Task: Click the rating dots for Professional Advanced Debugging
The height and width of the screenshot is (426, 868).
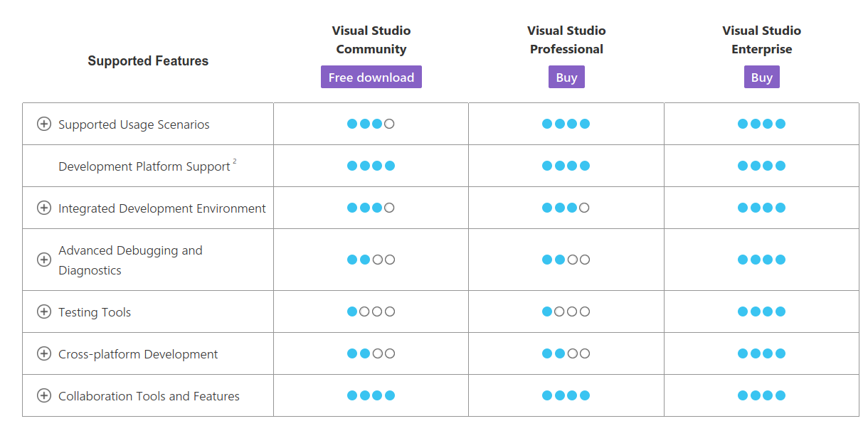Action: point(566,260)
